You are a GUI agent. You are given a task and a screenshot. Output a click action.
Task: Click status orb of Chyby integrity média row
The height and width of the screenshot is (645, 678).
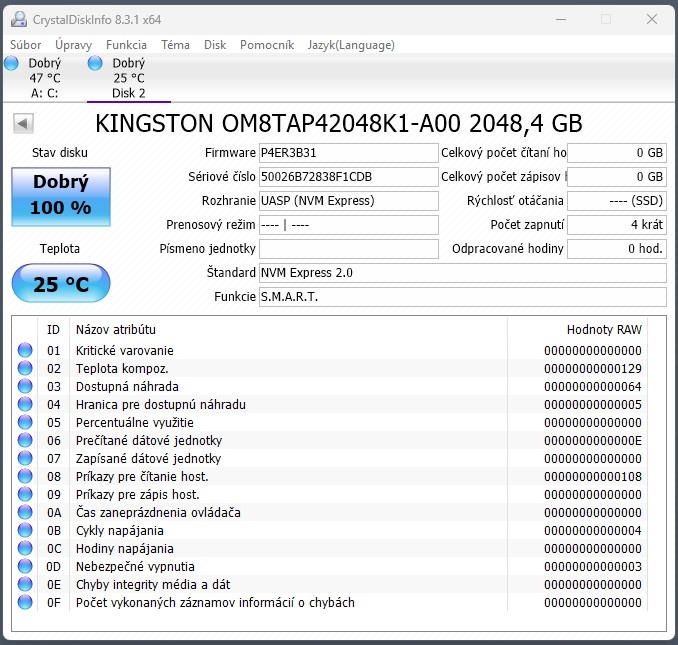25,584
